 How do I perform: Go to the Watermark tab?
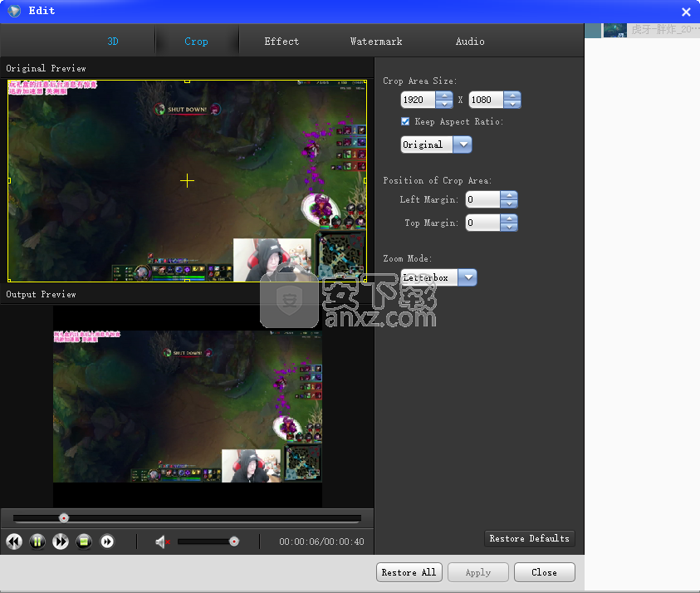point(376,42)
